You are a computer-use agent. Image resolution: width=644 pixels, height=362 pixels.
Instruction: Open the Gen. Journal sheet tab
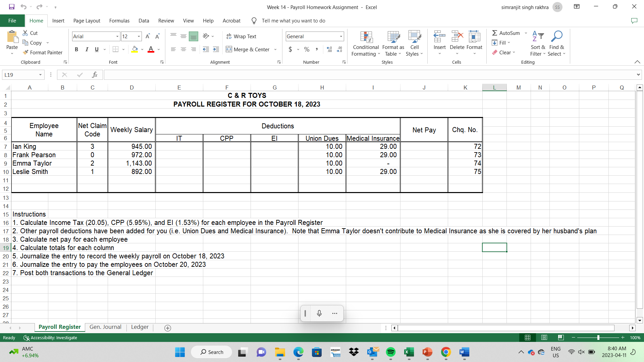point(105,327)
